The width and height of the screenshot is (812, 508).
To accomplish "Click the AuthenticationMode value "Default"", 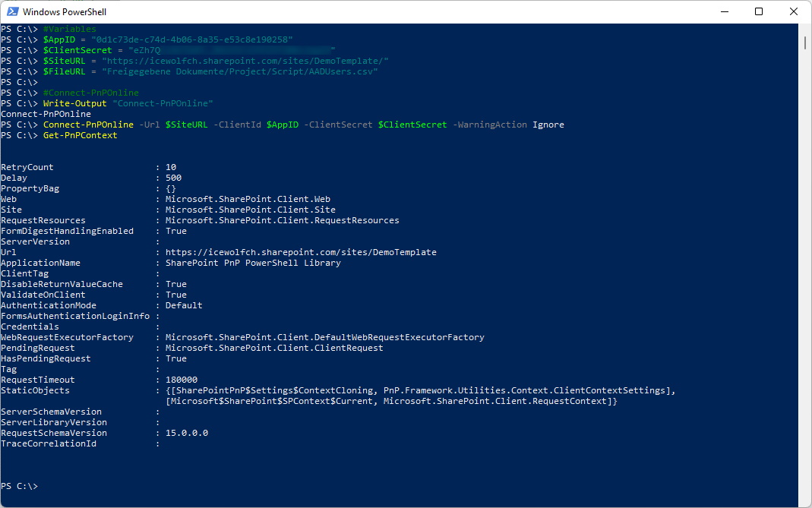I will click(184, 305).
